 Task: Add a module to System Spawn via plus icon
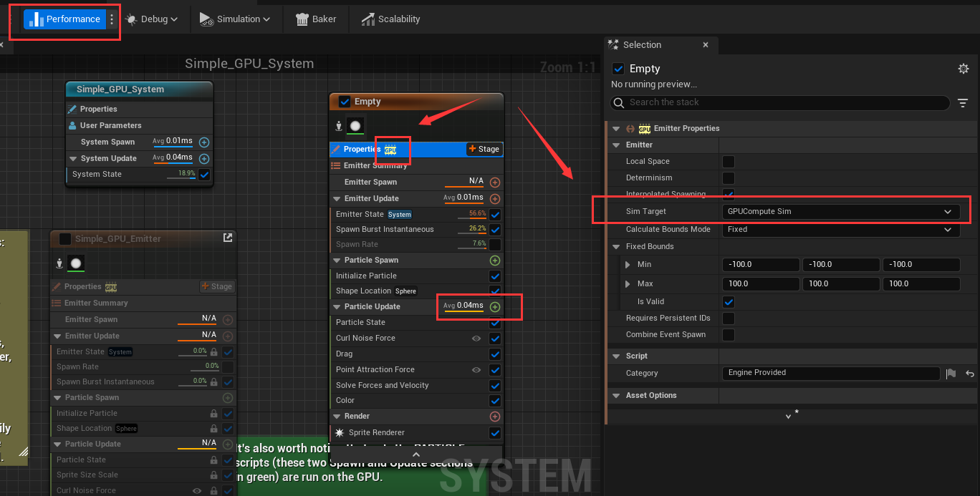(204, 142)
